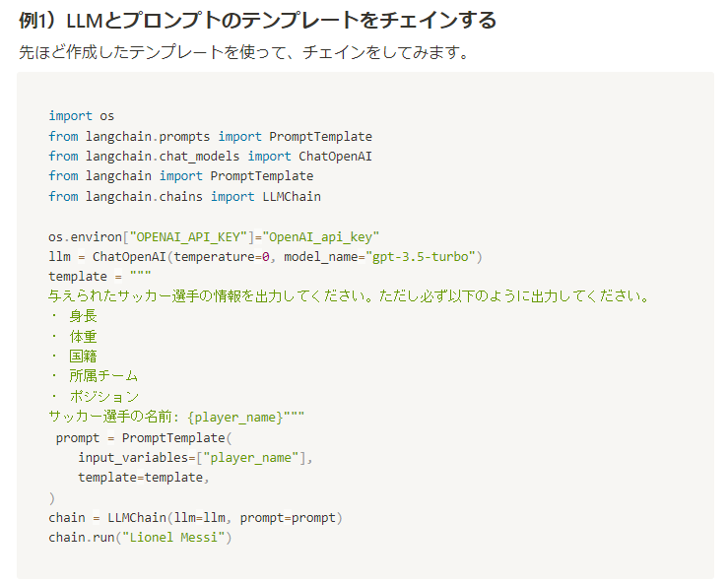Click the input_variables=["player_name"] line
The width and height of the screenshot is (728, 584).
point(195,457)
